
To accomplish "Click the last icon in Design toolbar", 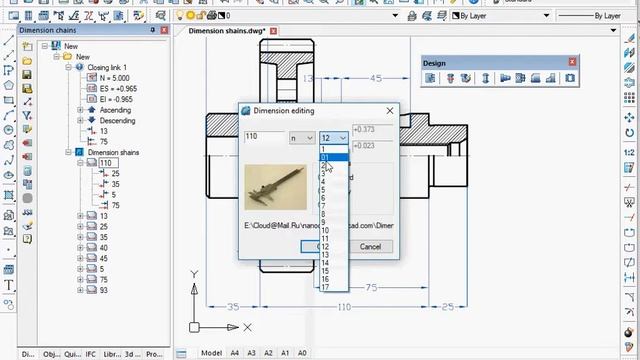I will coord(570,78).
